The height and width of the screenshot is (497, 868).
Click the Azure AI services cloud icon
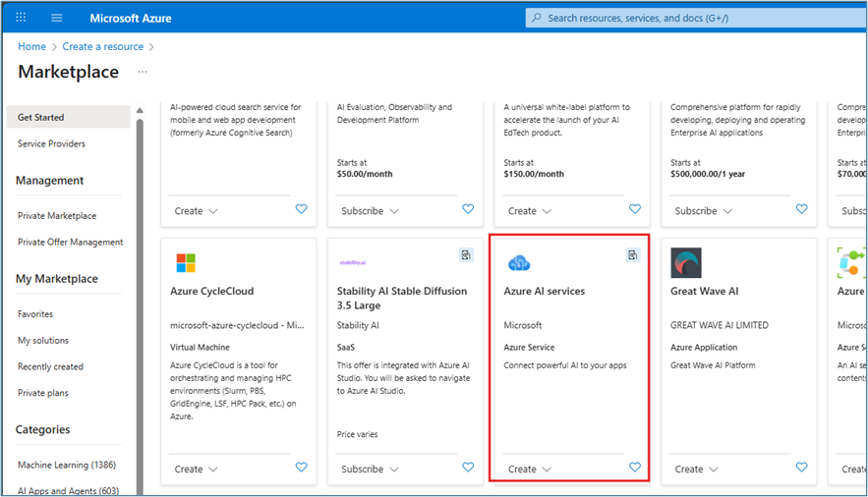(519, 263)
